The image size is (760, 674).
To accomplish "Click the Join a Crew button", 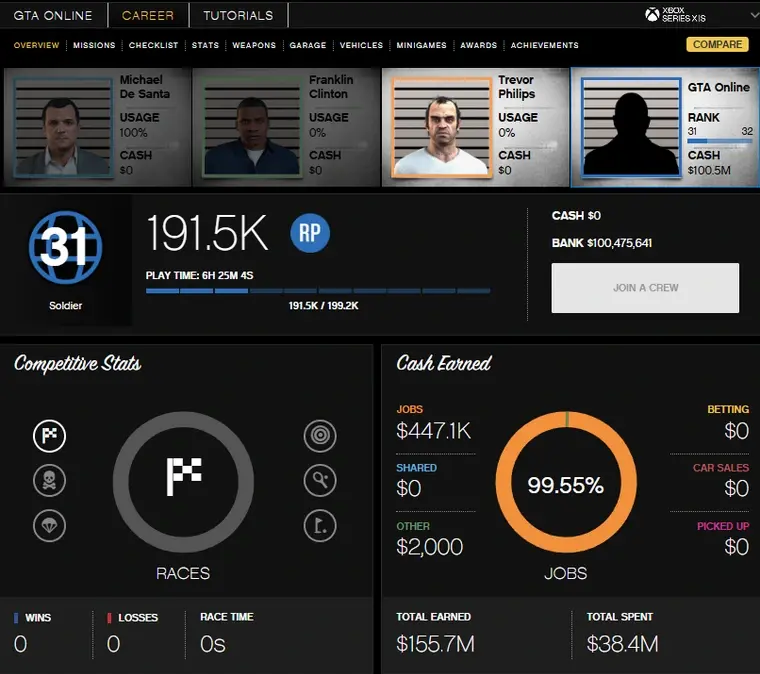I will coord(645,288).
